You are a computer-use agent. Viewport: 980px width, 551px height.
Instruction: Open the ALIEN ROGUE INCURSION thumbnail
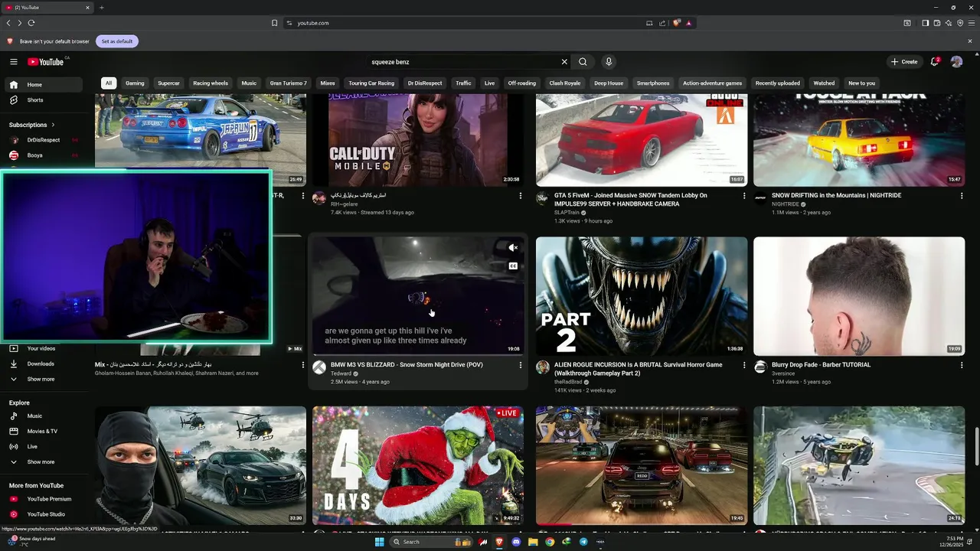coord(642,296)
